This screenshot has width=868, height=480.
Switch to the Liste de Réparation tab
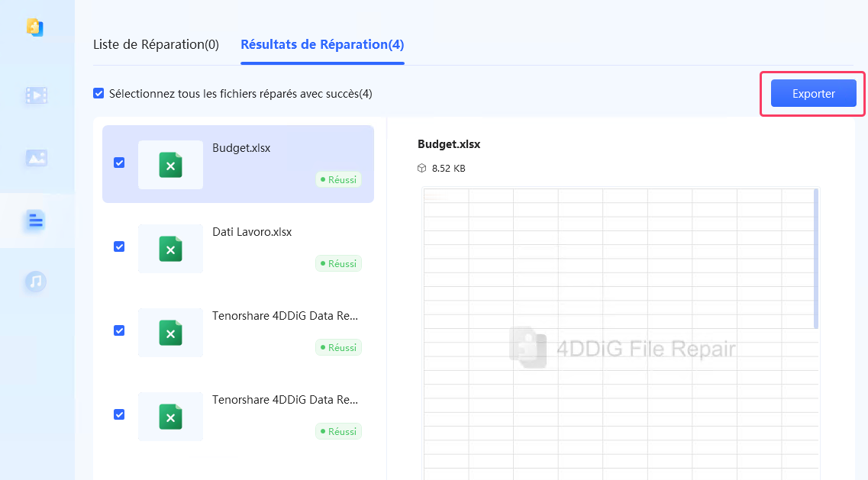[156, 44]
